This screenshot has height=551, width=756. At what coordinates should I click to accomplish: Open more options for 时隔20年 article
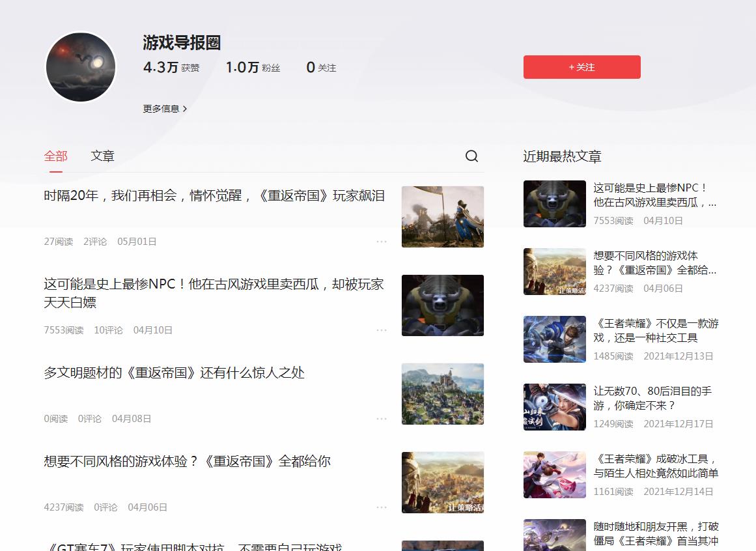tap(382, 242)
